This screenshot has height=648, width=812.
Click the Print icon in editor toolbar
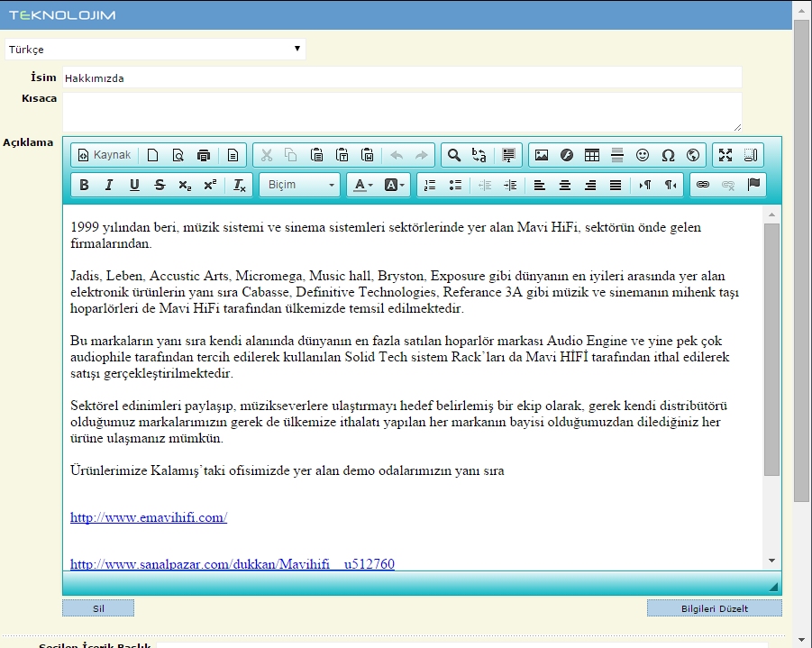click(204, 155)
